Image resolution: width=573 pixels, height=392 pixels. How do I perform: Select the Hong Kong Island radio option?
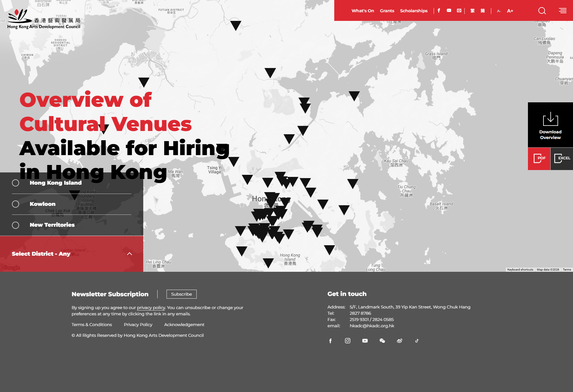16,183
